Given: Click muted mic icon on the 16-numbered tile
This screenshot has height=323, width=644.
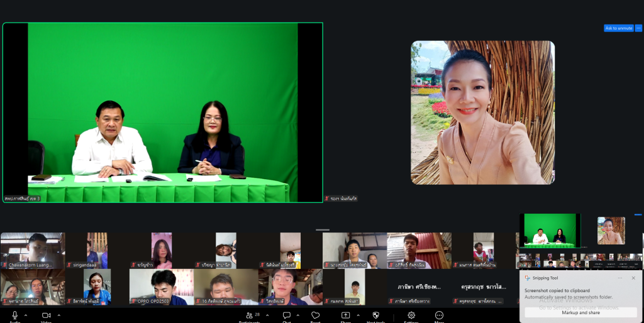Looking at the screenshot, I should (198, 301).
